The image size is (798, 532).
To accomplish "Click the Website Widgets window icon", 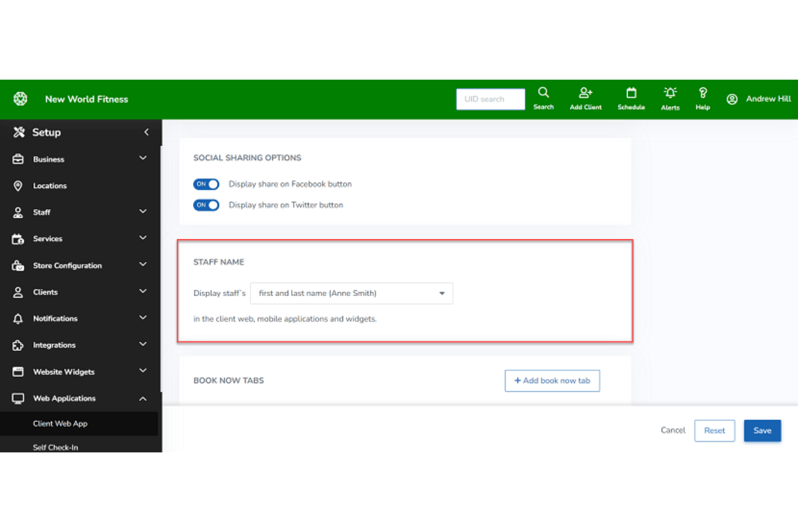I will (18, 371).
